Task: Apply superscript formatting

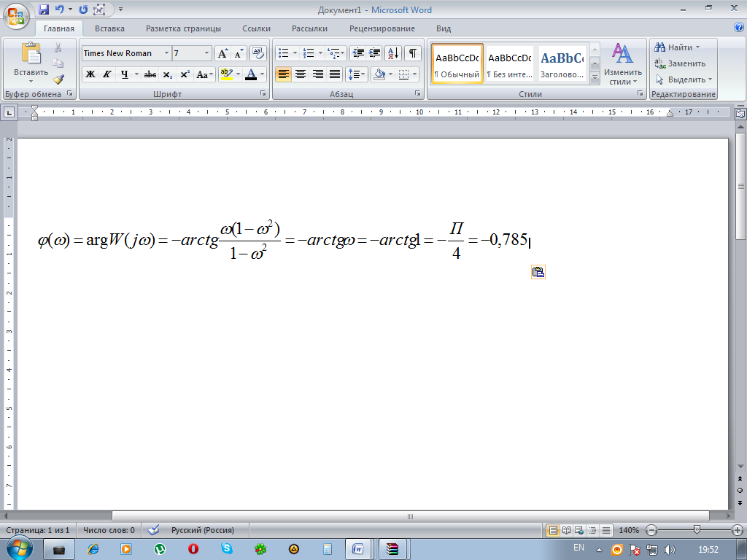Action: click(x=185, y=74)
